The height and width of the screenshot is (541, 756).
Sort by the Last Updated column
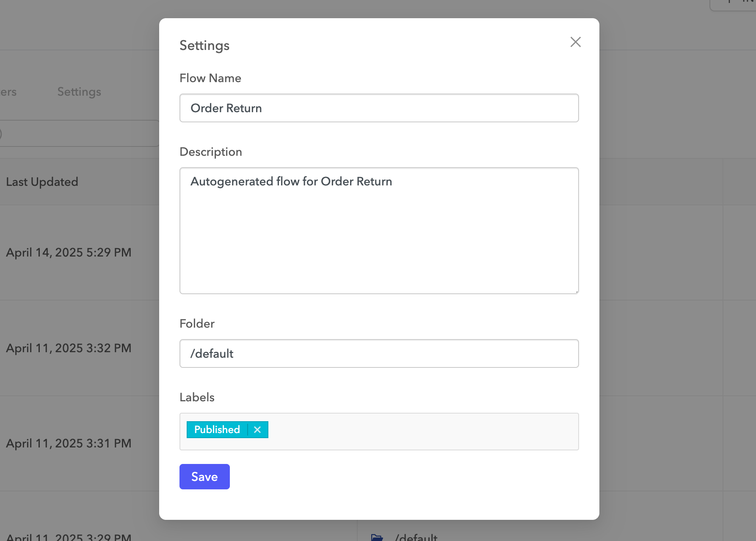tap(42, 182)
